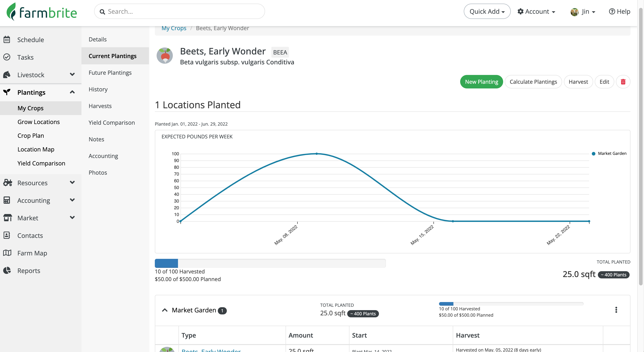Click the New Planting button
The width and height of the screenshot is (644, 352).
tap(481, 82)
